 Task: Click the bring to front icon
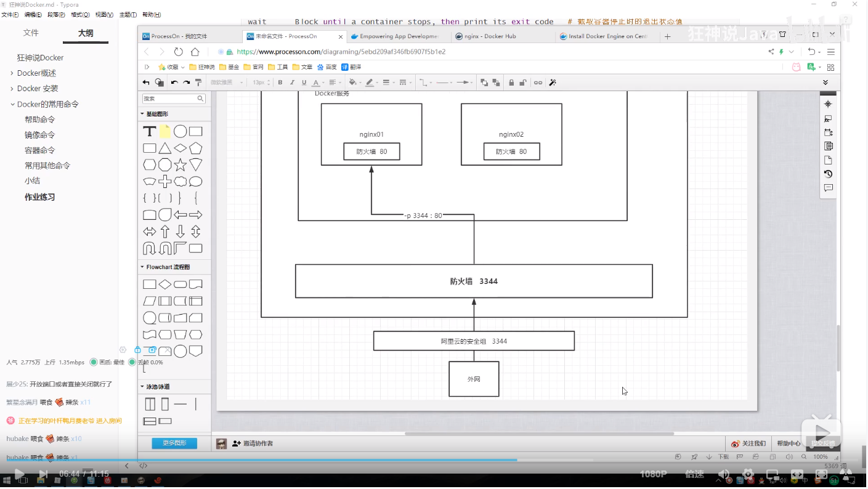coord(484,83)
